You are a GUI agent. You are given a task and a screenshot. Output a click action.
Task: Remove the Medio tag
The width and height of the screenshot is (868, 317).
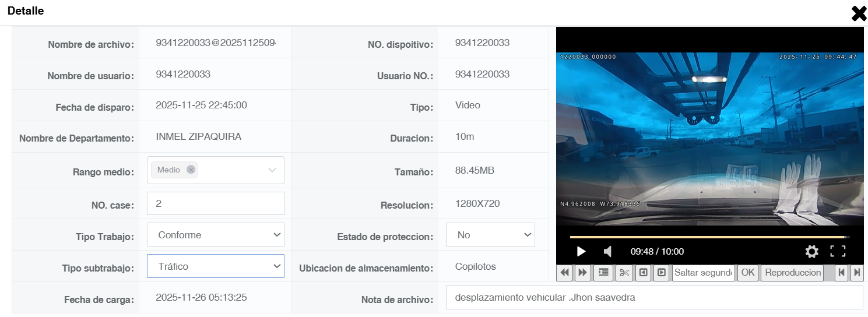coord(191,170)
